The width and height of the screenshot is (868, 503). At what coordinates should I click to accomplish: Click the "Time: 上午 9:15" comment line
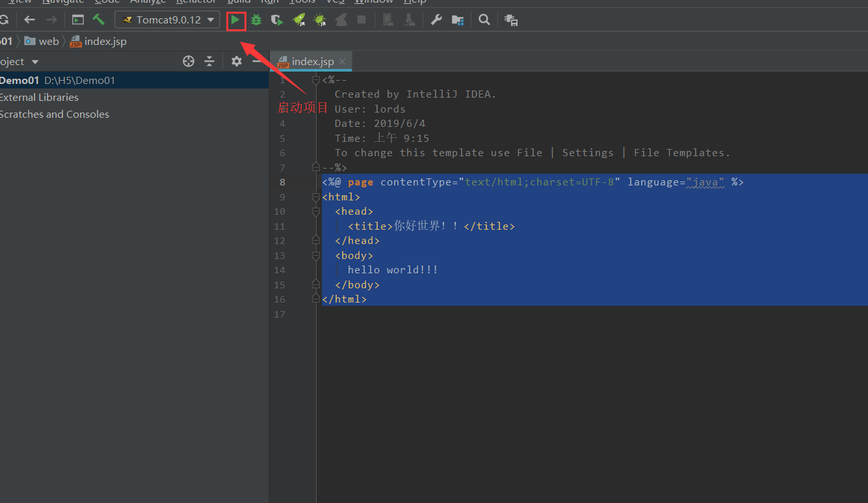click(x=382, y=138)
